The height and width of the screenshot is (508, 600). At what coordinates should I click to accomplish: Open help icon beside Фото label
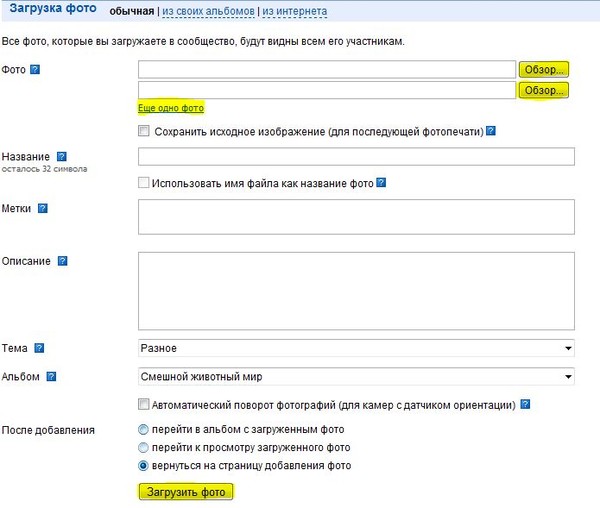(x=35, y=70)
